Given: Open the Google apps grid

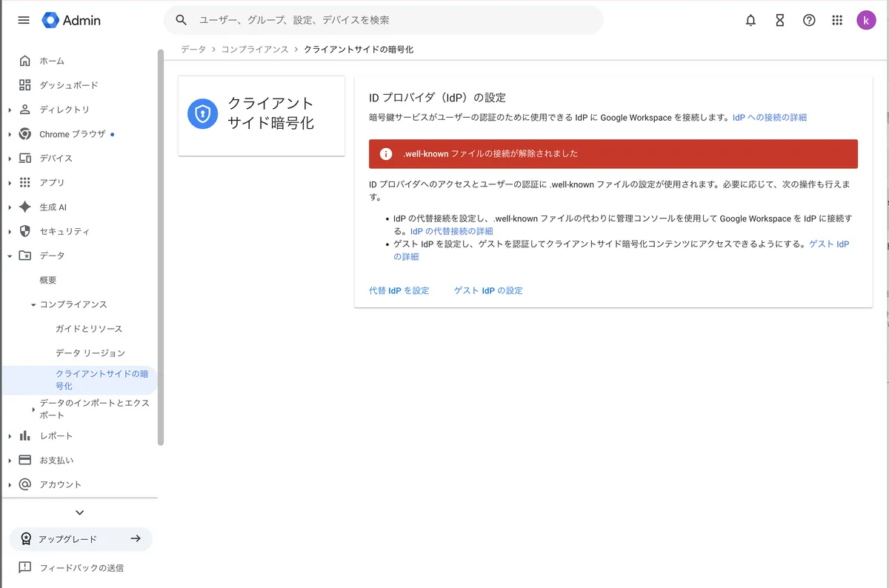Looking at the screenshot, I should [838, 21].
